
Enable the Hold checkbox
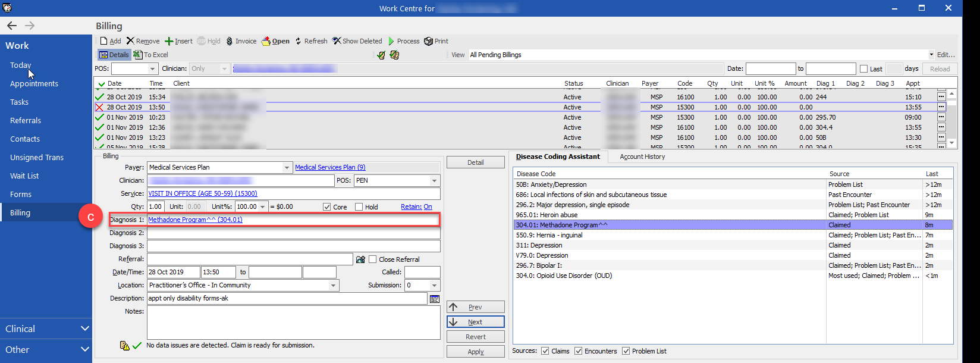[x=359, y=207]
